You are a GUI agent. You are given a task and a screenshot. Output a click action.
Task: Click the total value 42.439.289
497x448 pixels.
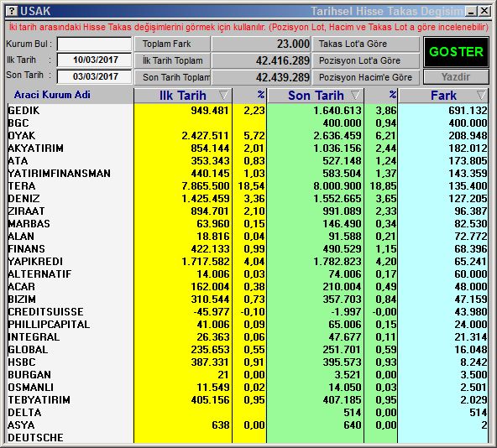[x=283, y=77]
